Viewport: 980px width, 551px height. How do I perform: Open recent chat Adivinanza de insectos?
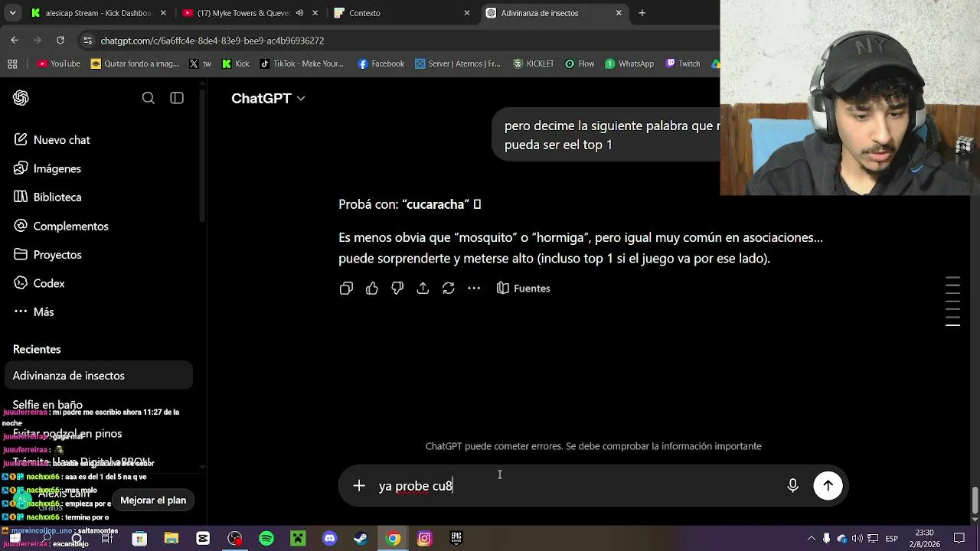coord(100,376)
